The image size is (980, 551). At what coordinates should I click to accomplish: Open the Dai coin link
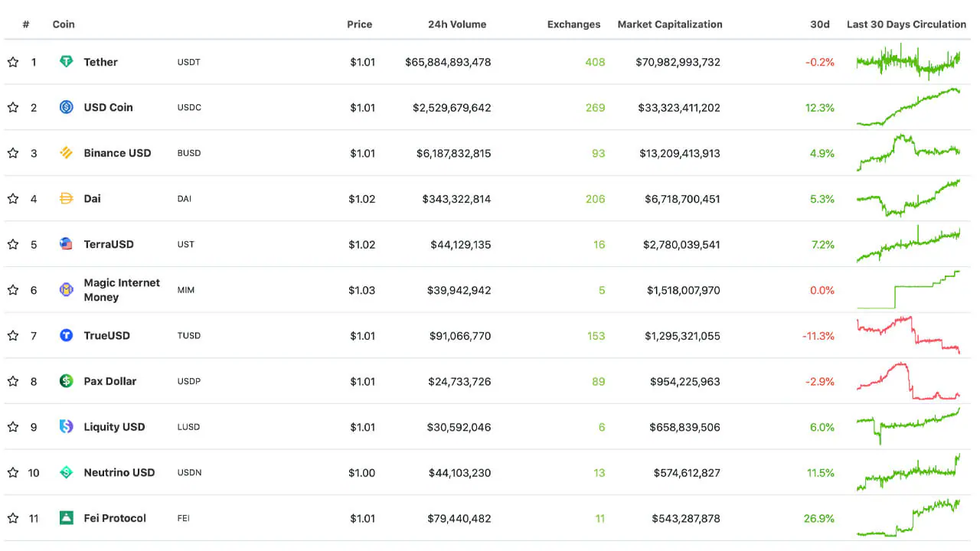click(x=92, y=198)
